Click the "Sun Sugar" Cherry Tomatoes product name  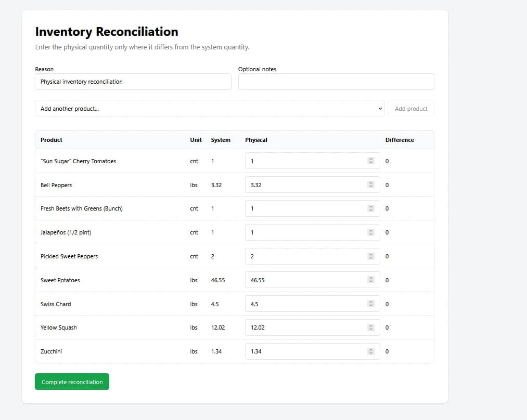tap(79, 161)
